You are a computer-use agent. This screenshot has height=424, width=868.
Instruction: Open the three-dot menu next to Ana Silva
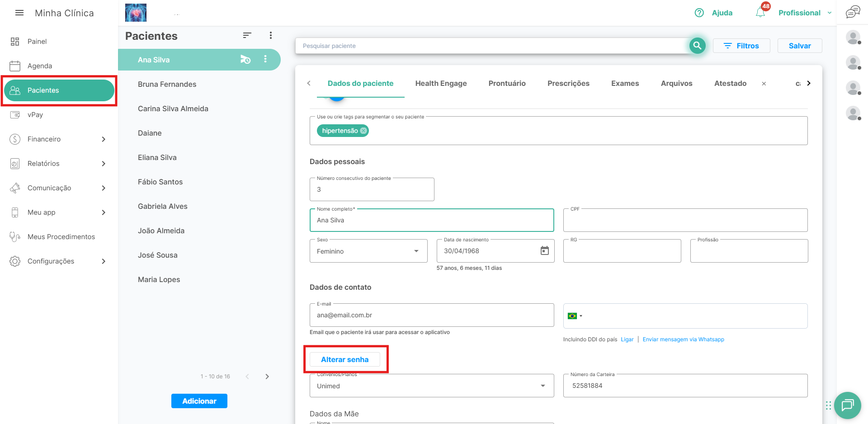coord(265,59)
